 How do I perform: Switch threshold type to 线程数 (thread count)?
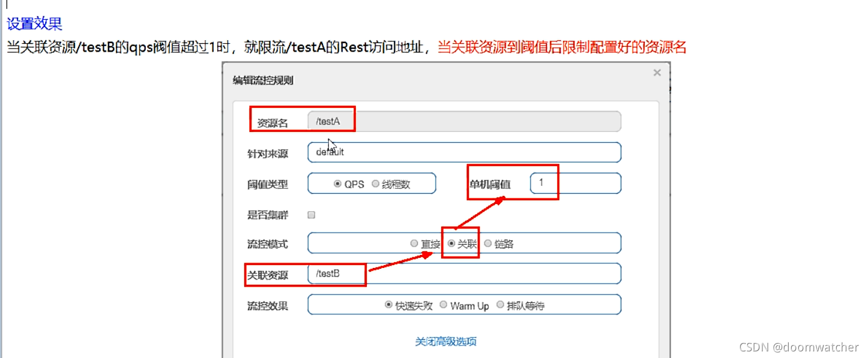point(376,183)
